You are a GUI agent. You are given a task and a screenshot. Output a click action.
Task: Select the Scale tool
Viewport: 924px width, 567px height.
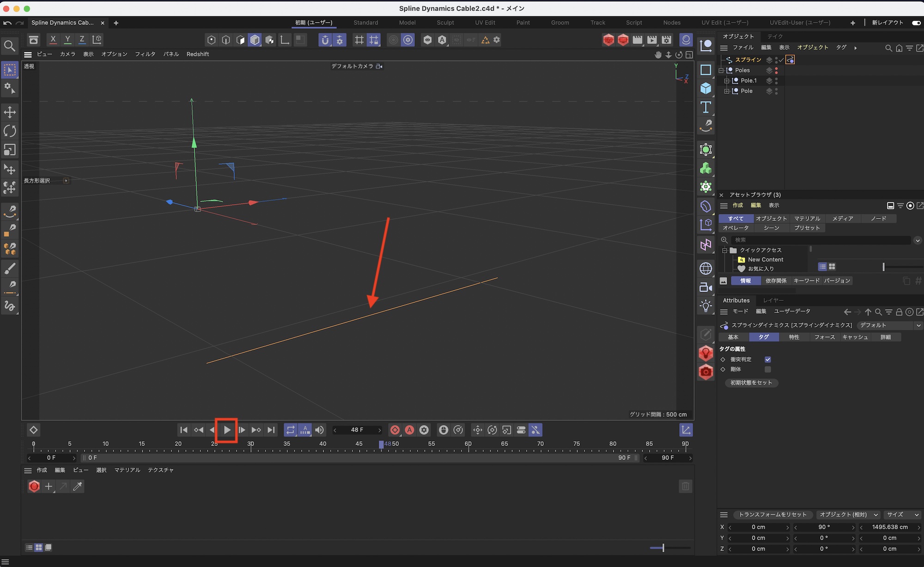click(x=10, y=150)
